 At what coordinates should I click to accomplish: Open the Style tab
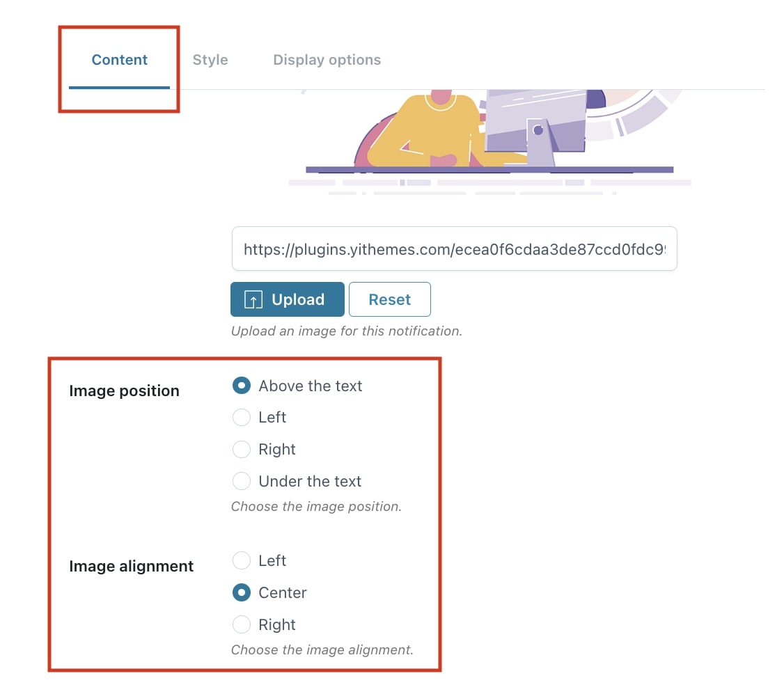(x=210, y=60)
